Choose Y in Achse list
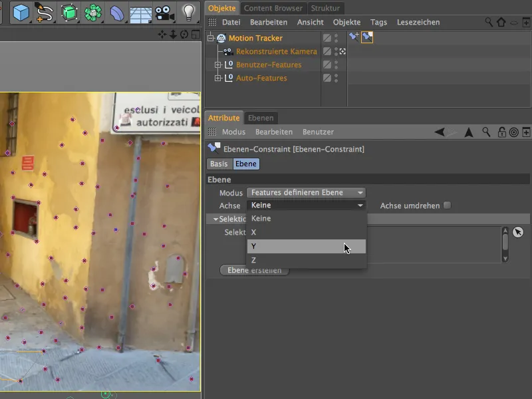The width and height of the screenshot is (532, 399). click(307, 246)
